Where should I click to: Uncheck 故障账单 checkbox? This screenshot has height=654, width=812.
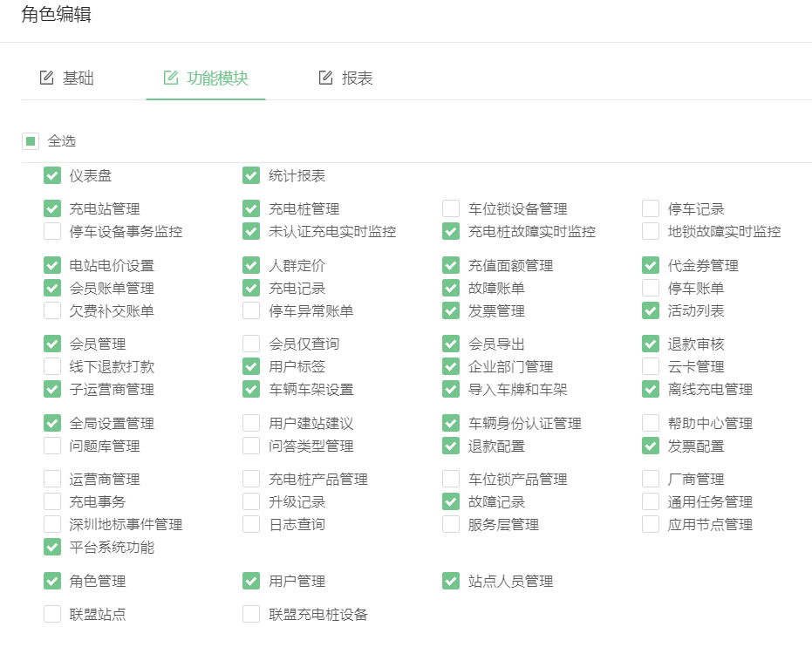tap(451, 288)
